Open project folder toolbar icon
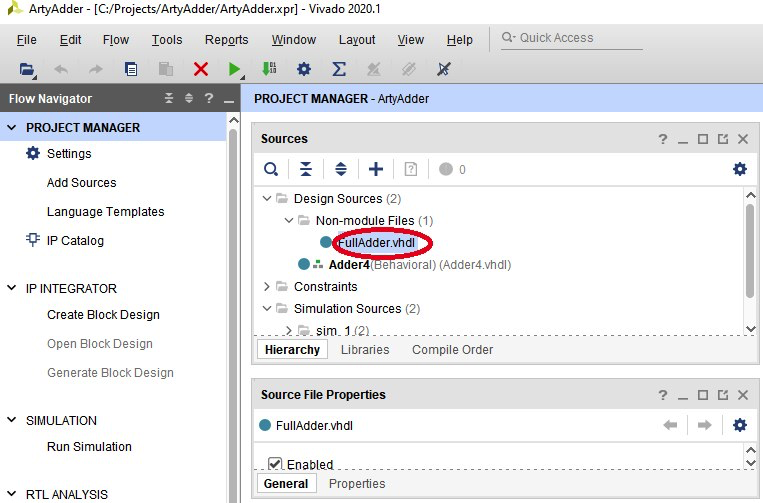The image size is (763, 503). pos(27,70)
